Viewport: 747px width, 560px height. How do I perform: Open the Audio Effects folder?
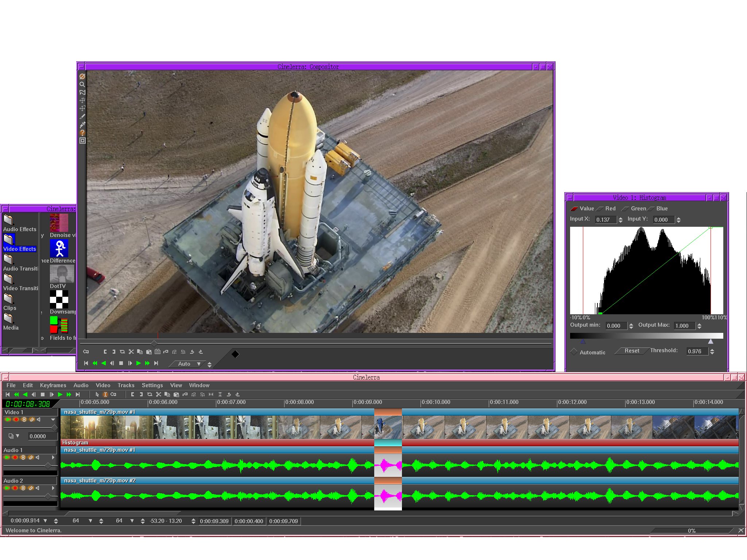[20, 223]
